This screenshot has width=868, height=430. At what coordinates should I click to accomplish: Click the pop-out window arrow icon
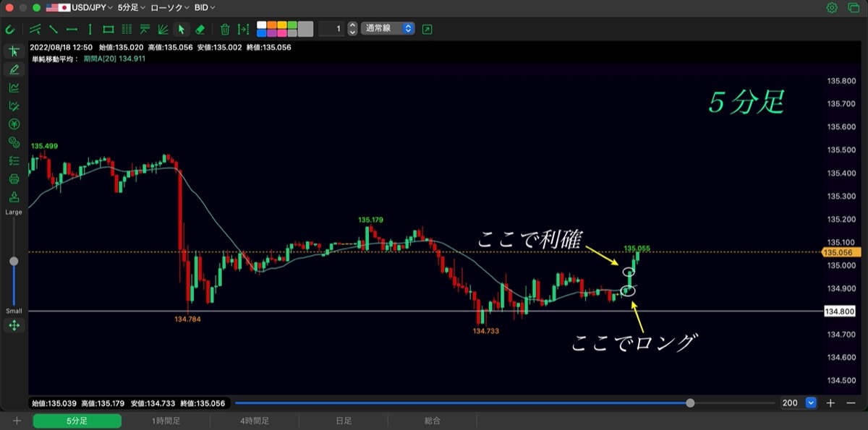(x=427, y=29)
